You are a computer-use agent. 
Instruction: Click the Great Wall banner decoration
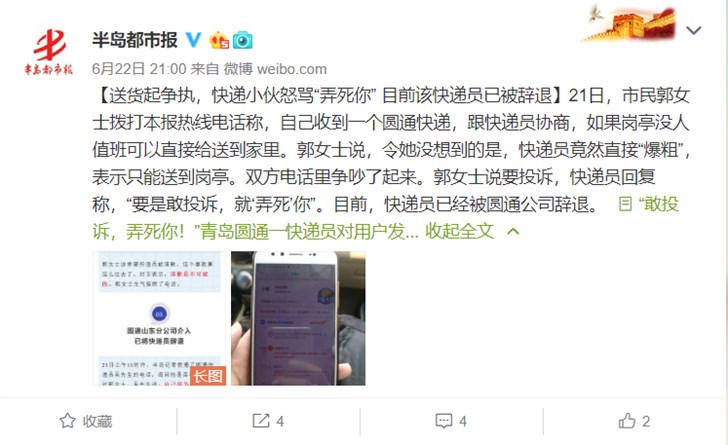pyautogui.click(x=629, y=24)
